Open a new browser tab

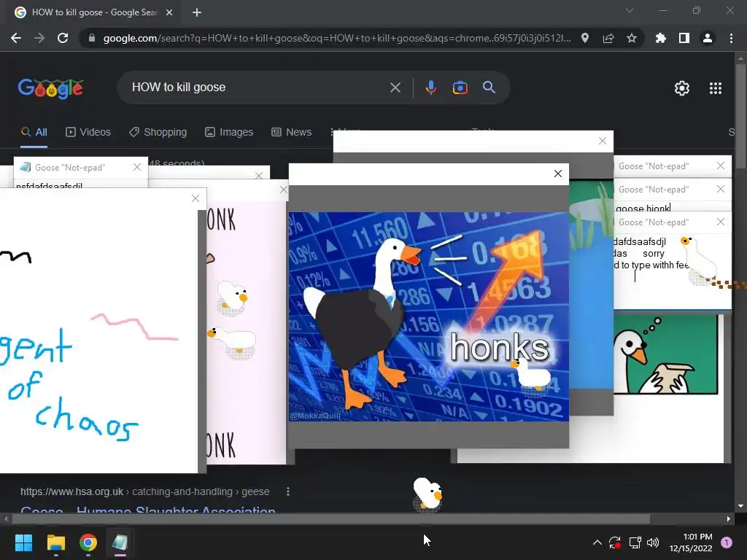[x=197, y=12]
